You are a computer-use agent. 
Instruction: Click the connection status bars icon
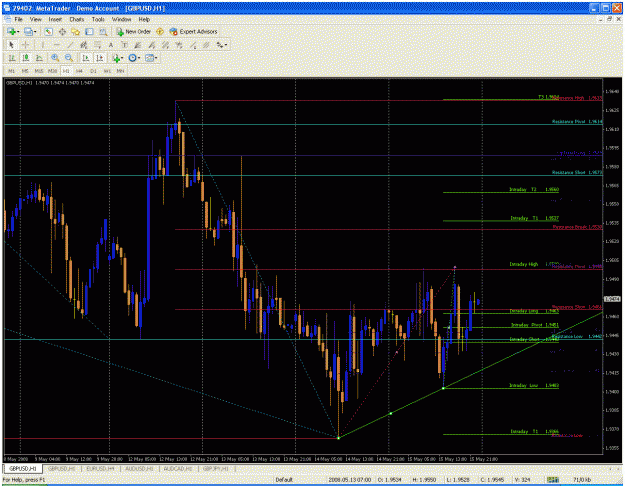pos(553,480)
